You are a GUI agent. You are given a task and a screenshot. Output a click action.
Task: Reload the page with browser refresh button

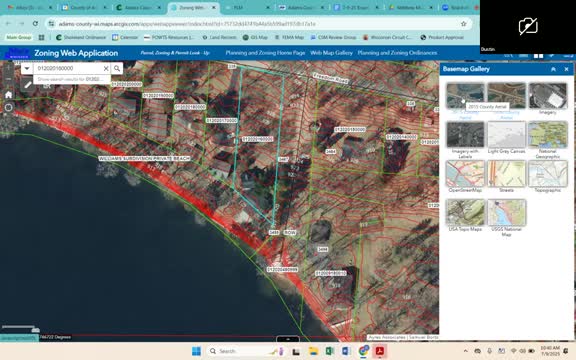[x=35, y=24]
